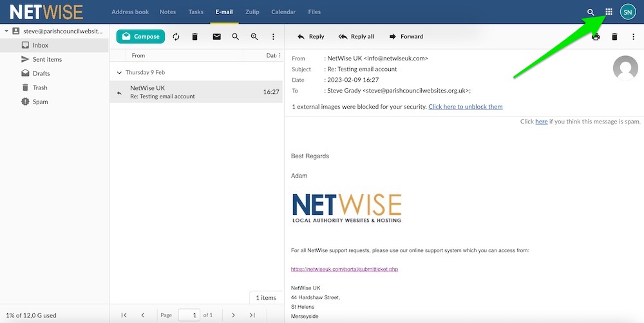This screenshot has width=644, height=323.
Task: Open the reading pane more actions menu
Action: pyautogui.click(x=633, y=37)
